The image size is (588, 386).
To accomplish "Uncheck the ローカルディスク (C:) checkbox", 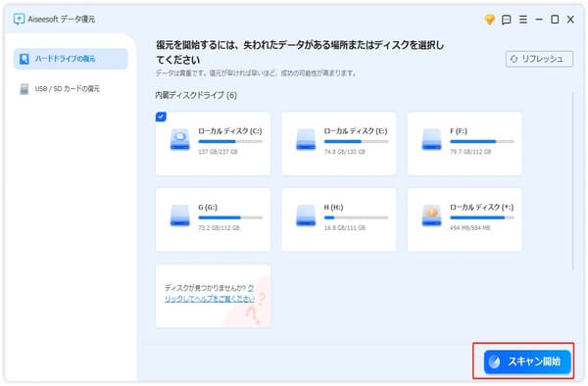I will coord(161,117).
